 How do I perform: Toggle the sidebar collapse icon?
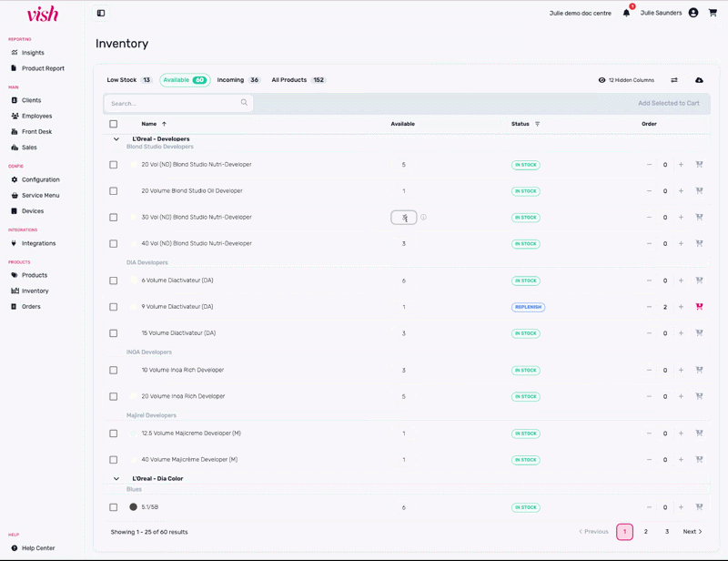click(101, 13)
